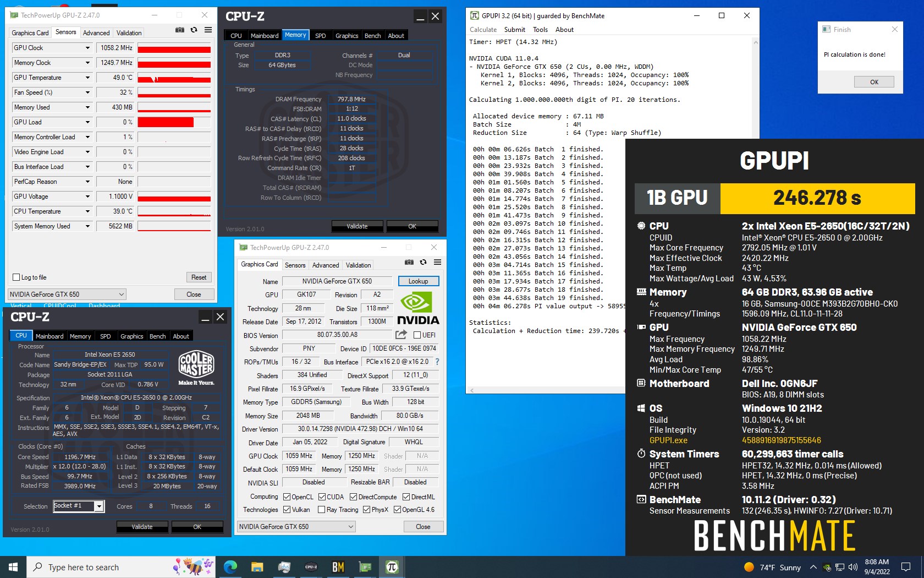Image resolution: width=924 pixels, height=578 pixels.
Task: Open hamburger menu in GPU-Z Sensors window
Action: 208,30
